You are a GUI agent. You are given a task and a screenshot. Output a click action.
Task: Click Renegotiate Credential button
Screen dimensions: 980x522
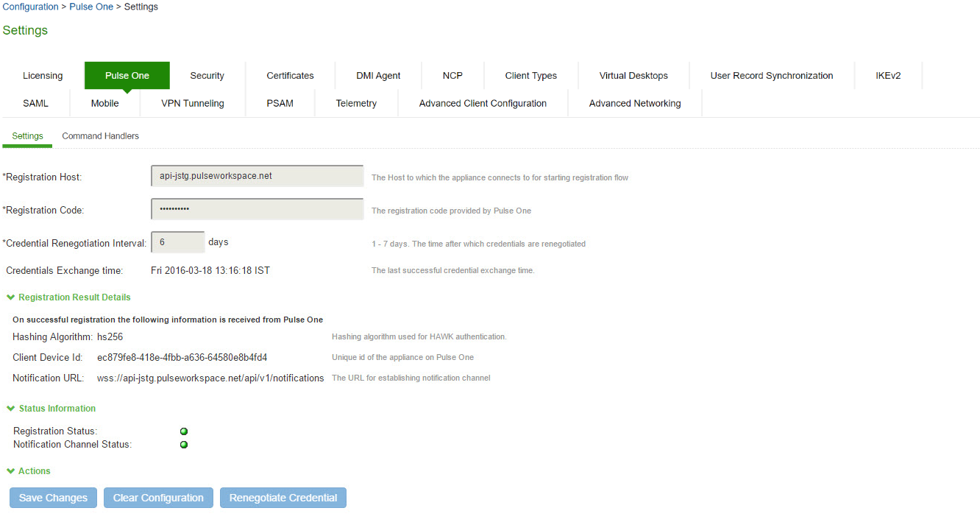[x=283, y=498]
